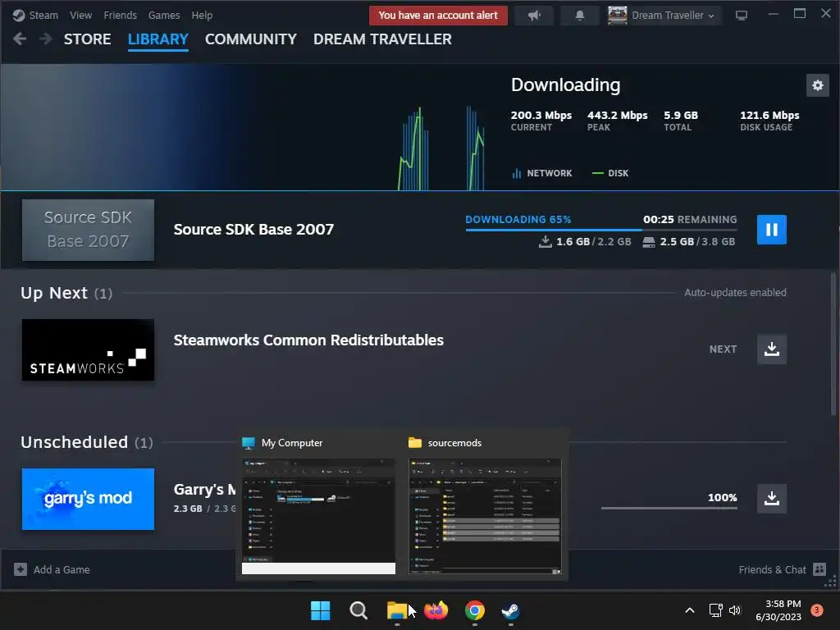
Task: Open the View menu
Action: [x=80, y=16]
